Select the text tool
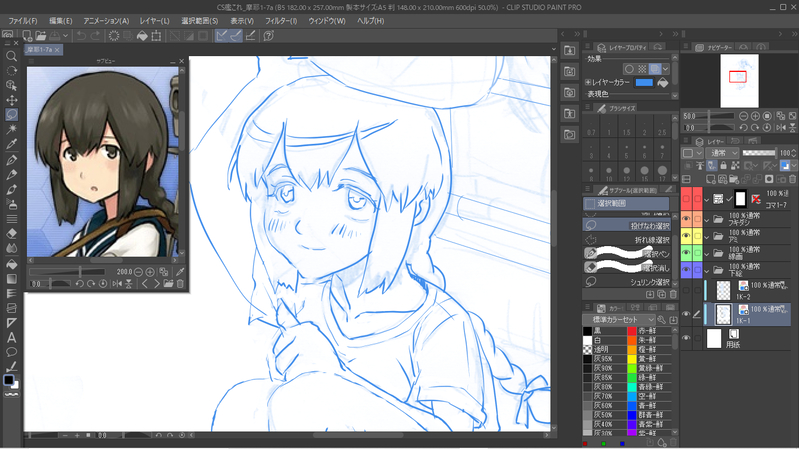 pos(11,337)
